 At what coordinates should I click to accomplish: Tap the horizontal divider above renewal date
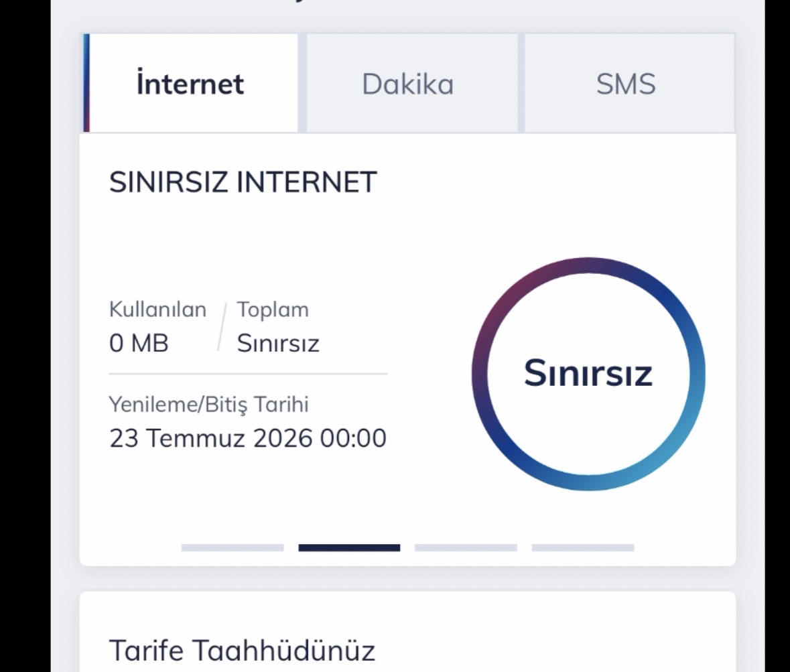pyautogui.click(x=248, y=374)
